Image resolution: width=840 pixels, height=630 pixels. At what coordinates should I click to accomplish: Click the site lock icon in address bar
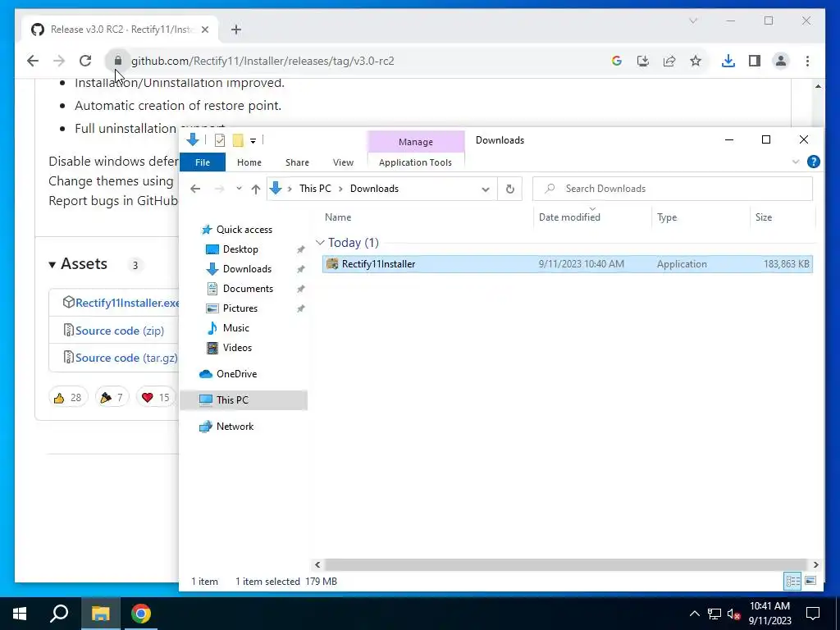(118, 61)
